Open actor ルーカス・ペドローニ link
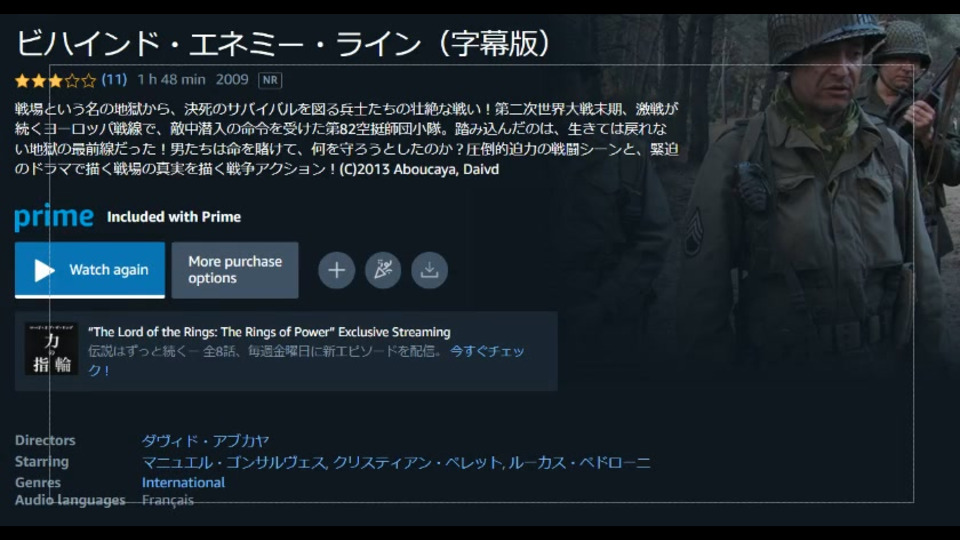960x540 pixels. click(579, 462)
